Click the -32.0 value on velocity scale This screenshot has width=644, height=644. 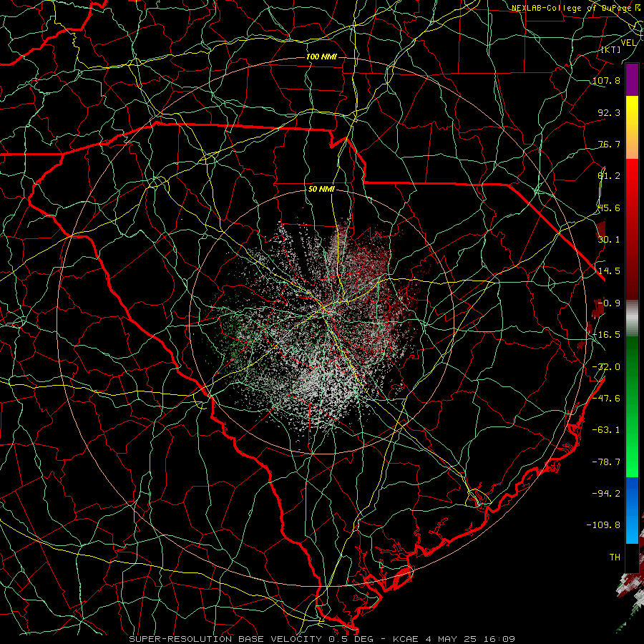coord(606,367)
